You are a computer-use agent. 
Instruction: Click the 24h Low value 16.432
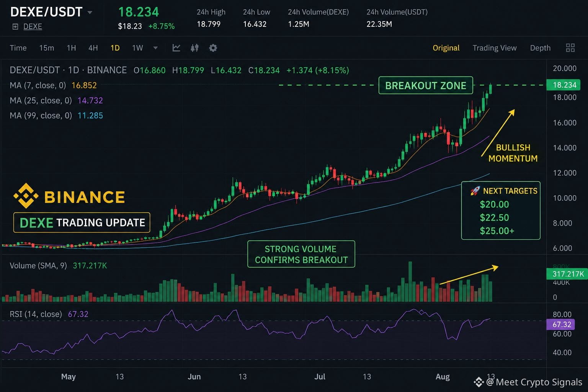click(x=255, y=24)
